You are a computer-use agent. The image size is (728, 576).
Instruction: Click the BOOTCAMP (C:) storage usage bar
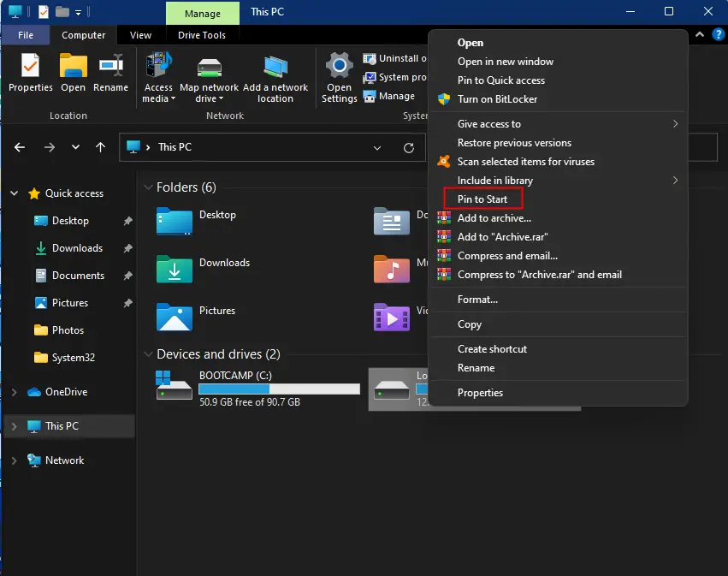(279, 389)
